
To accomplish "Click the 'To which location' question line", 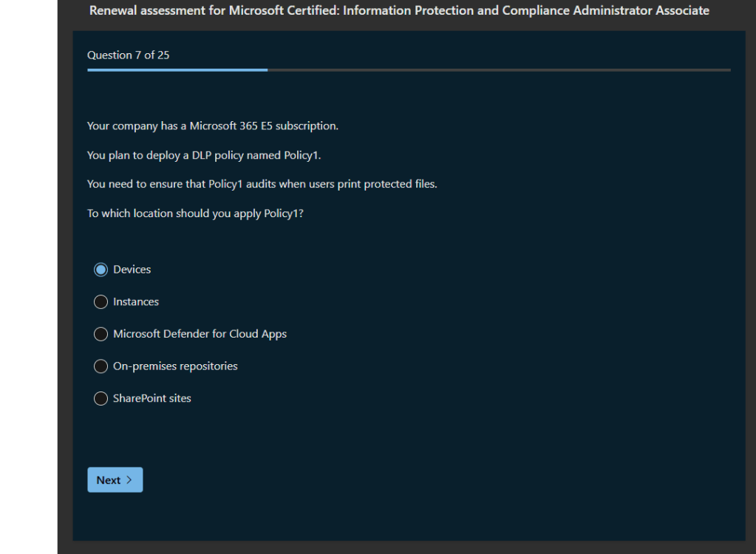I will click(195, 213).
